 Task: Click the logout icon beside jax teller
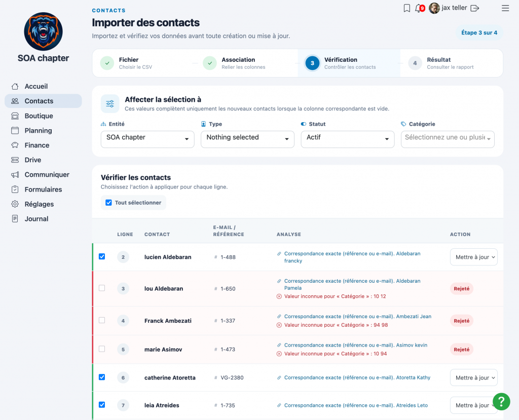click(474, 8)
